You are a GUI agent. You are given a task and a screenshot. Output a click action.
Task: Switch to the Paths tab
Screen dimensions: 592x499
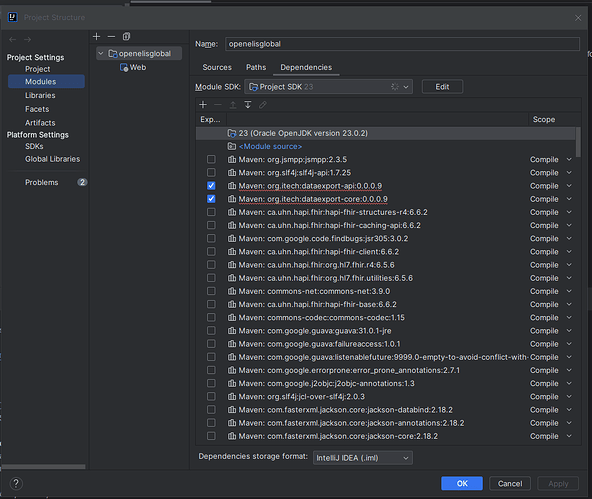pyautogui.click(x=256, y=67)
